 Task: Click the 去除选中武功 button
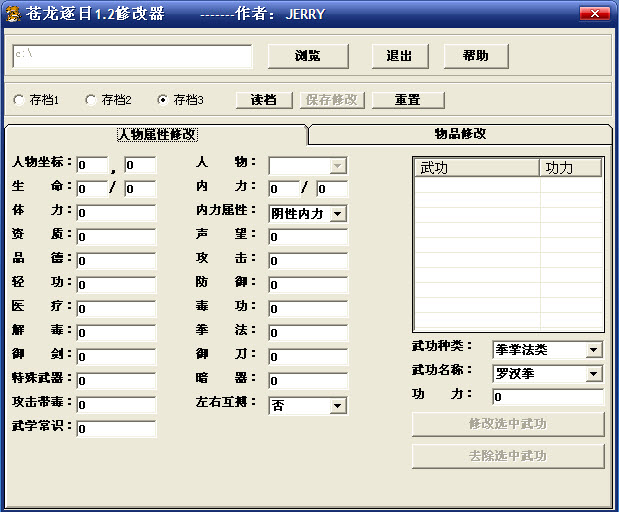click(x=508, y=456)
